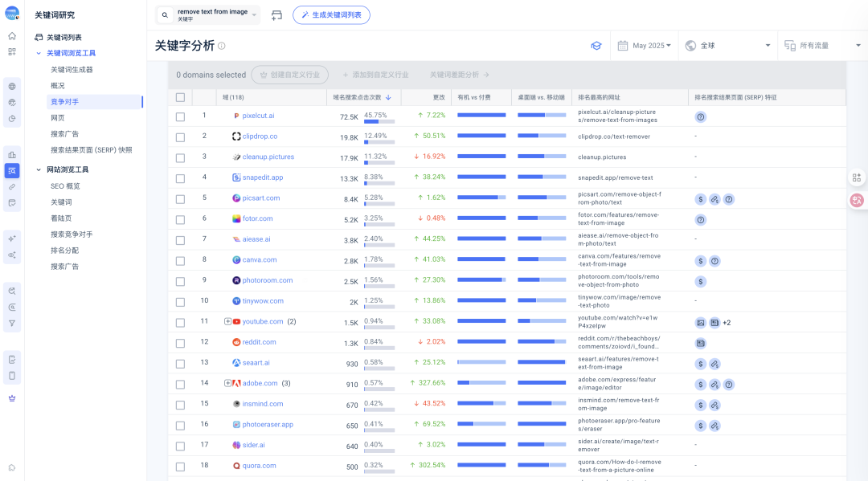Open the pixelcut.ai domain link
This screenshot has width=868, height=481.
click(x=259, y=116)
